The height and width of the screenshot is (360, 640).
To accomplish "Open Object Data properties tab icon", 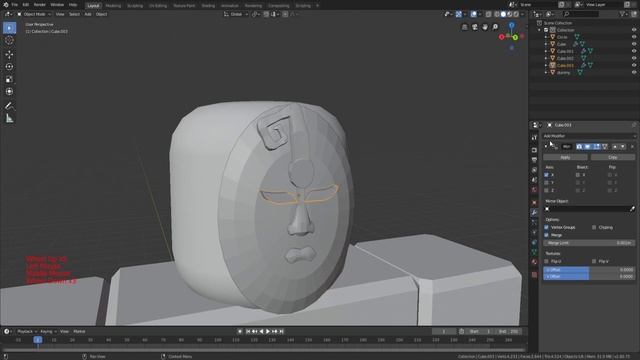I will point(534,252).
